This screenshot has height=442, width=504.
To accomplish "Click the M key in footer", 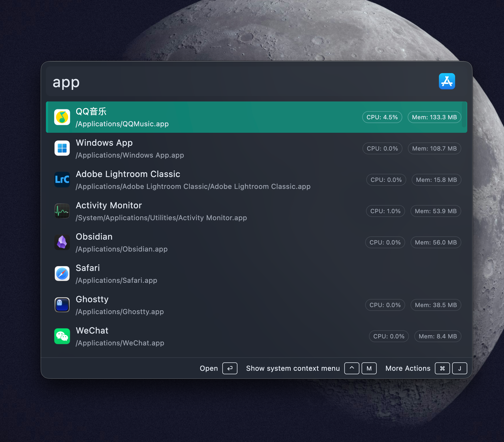I will pos(369,368).
